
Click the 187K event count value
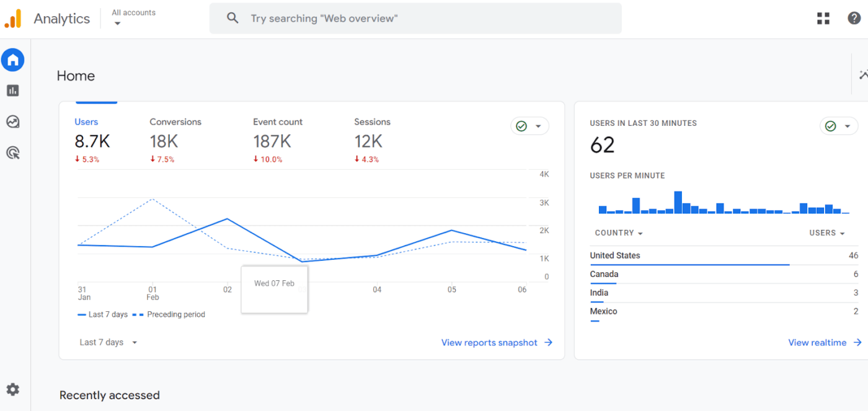point(272,142)
